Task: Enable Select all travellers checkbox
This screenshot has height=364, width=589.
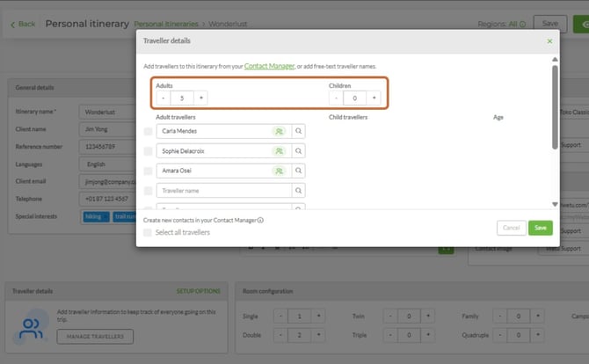Action: pyautogui.click(x=148, y=232)
